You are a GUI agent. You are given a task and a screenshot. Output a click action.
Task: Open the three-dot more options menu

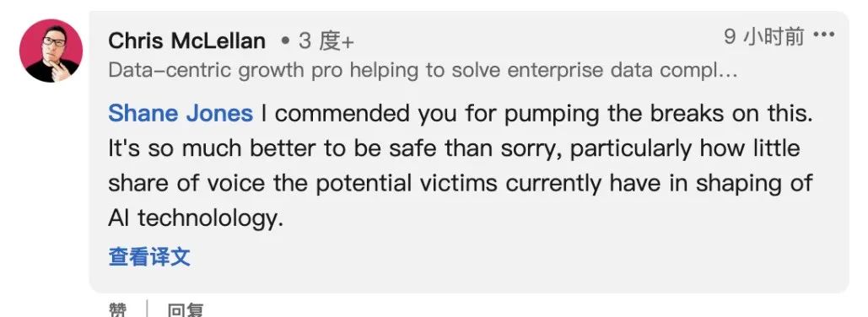pyautogui.click(x=823, y=35)
